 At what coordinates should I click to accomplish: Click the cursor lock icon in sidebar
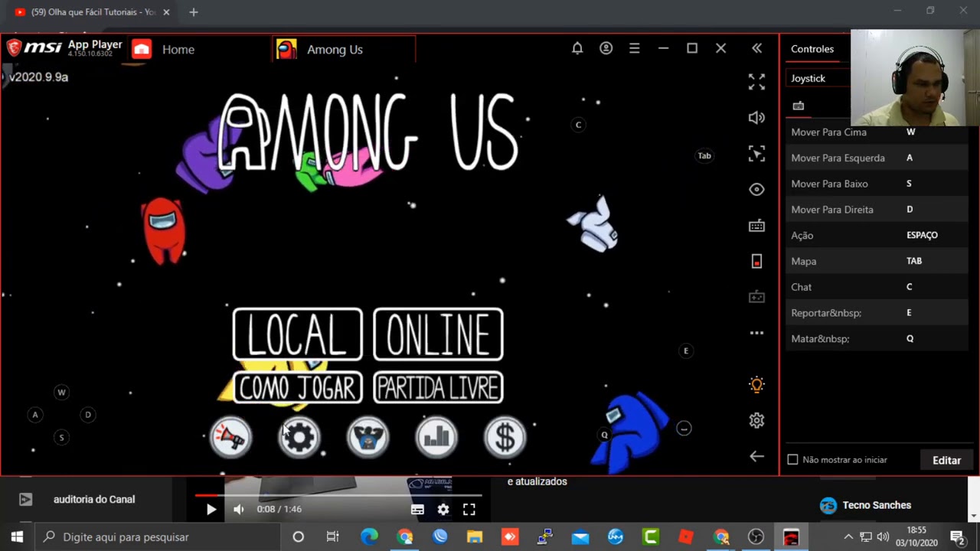point(756,154)
